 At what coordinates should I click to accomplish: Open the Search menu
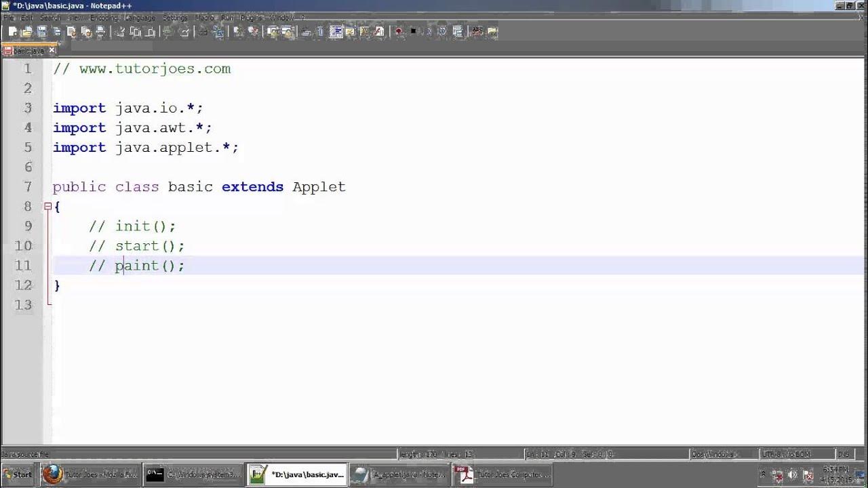50,18
